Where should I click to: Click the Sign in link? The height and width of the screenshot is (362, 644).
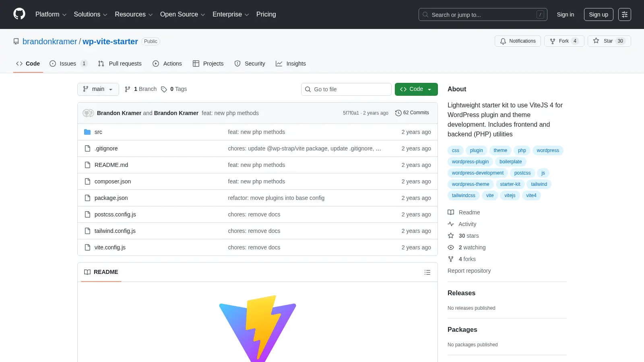click(566, 14)
